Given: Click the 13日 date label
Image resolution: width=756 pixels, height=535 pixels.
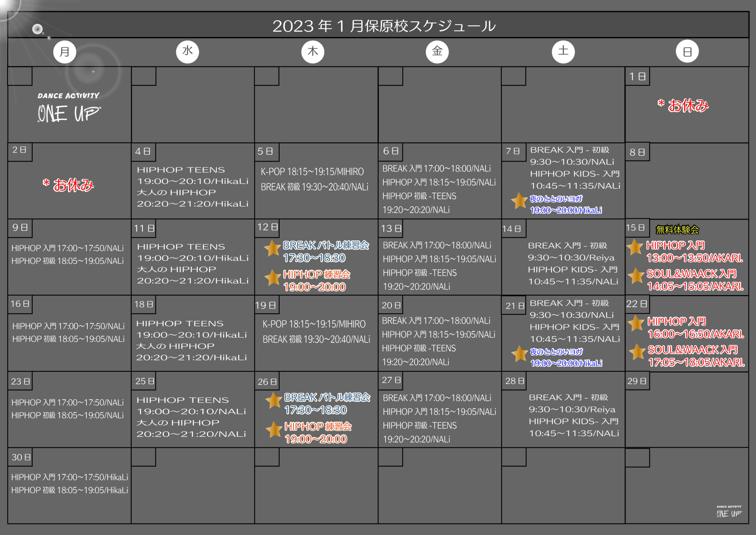Looking at the screenshot, I should point(391,229).
